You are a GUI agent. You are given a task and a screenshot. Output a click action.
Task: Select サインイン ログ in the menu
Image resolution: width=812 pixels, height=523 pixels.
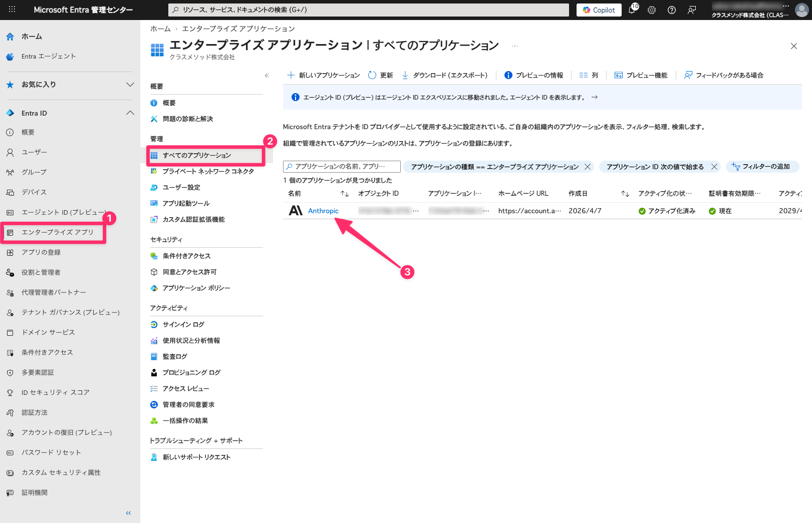(183, 324)
